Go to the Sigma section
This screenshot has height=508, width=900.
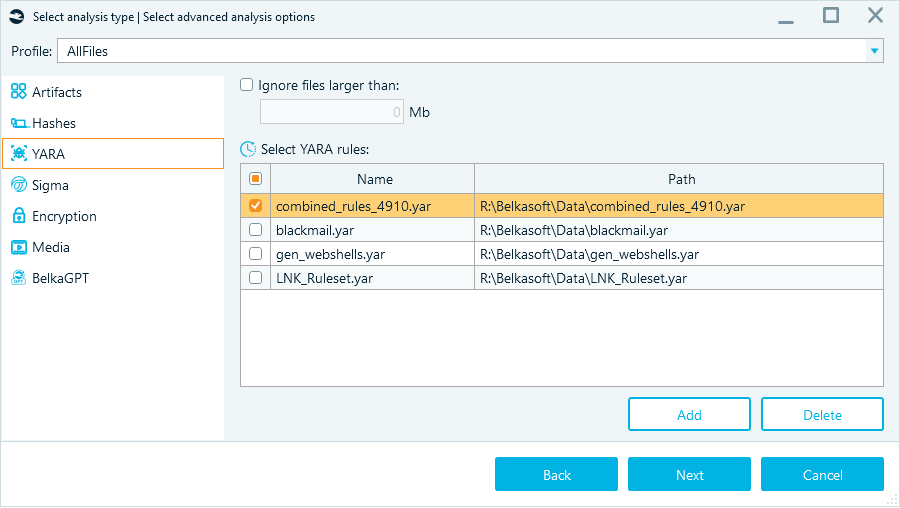point(112,185)
